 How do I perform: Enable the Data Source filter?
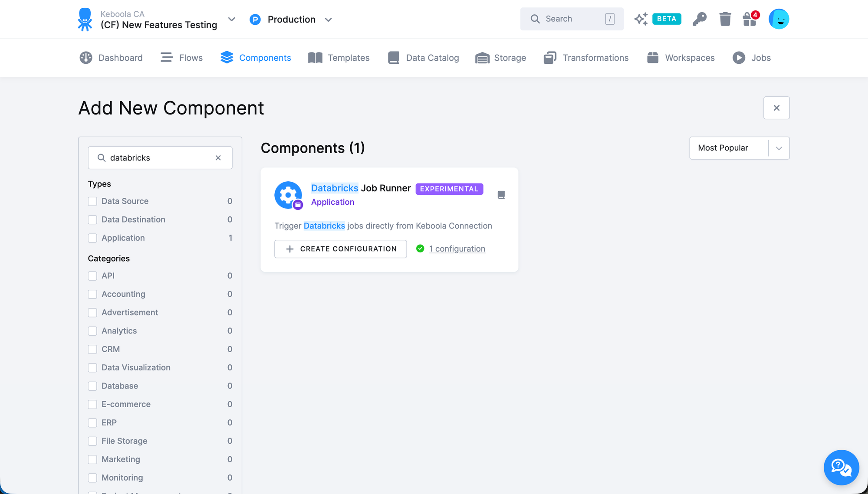coord(92,201)
